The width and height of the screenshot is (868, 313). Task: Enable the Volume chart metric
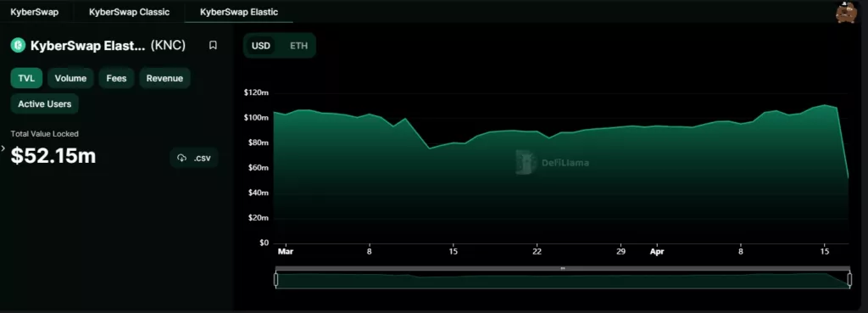70,78
